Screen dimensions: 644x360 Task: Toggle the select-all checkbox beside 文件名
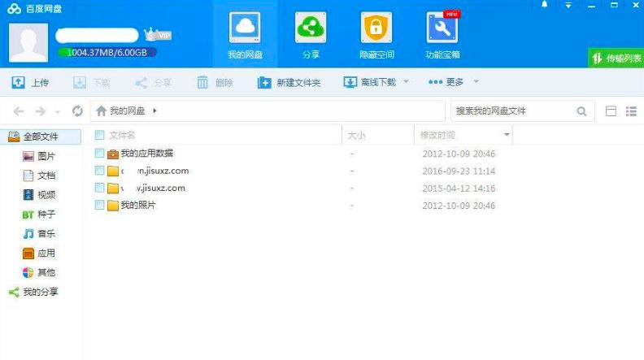[99, 135]
